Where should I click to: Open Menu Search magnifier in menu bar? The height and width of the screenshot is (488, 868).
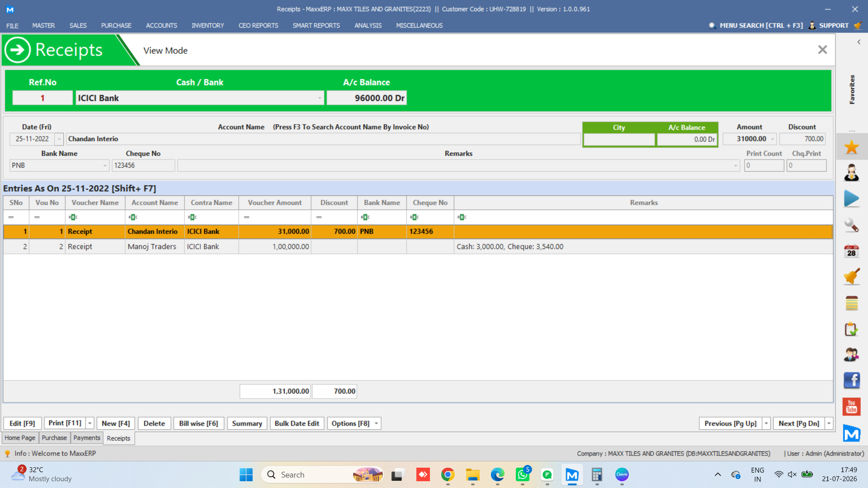(712, 25)
